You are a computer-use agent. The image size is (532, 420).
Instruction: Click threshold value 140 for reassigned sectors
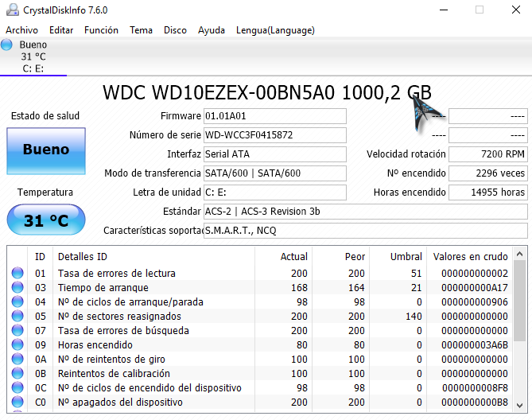(x=414, y=316)
